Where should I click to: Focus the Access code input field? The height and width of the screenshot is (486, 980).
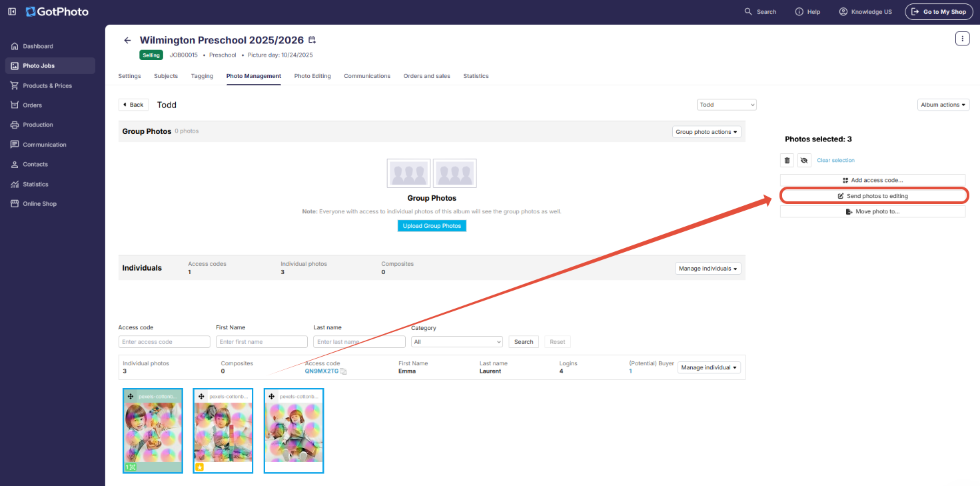(x=165, y=342)
